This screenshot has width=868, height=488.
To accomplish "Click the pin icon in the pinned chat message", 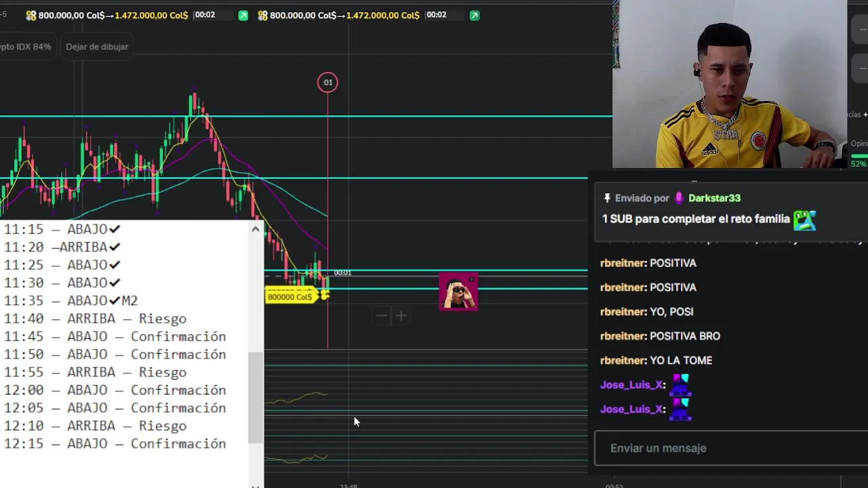I will click(607, 198).
